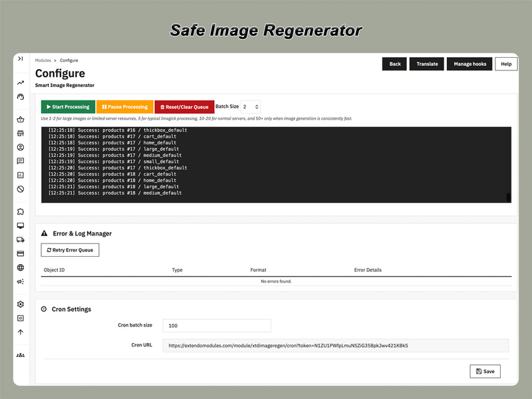Image resolution: width=532 pixels, height=399 pixels.
Task: Open the Dashboard trending-arrow icon
Action: point(21,82)
